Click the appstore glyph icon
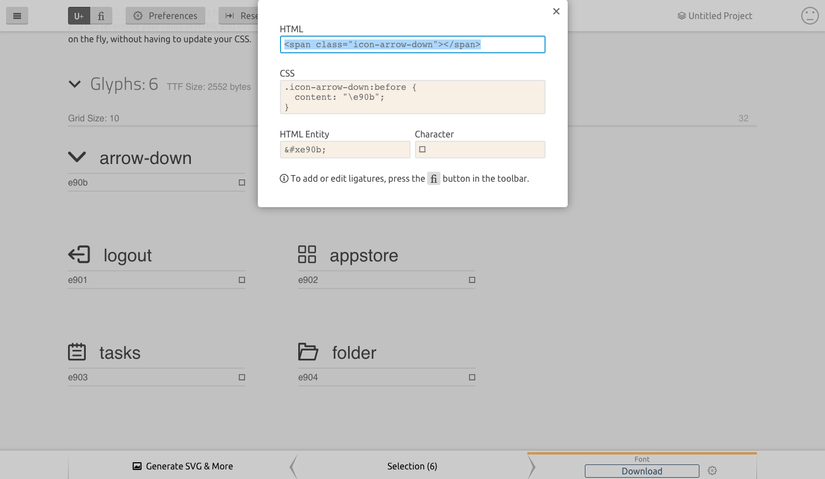This screenshot has height=479, width=825. coord(307,255)
